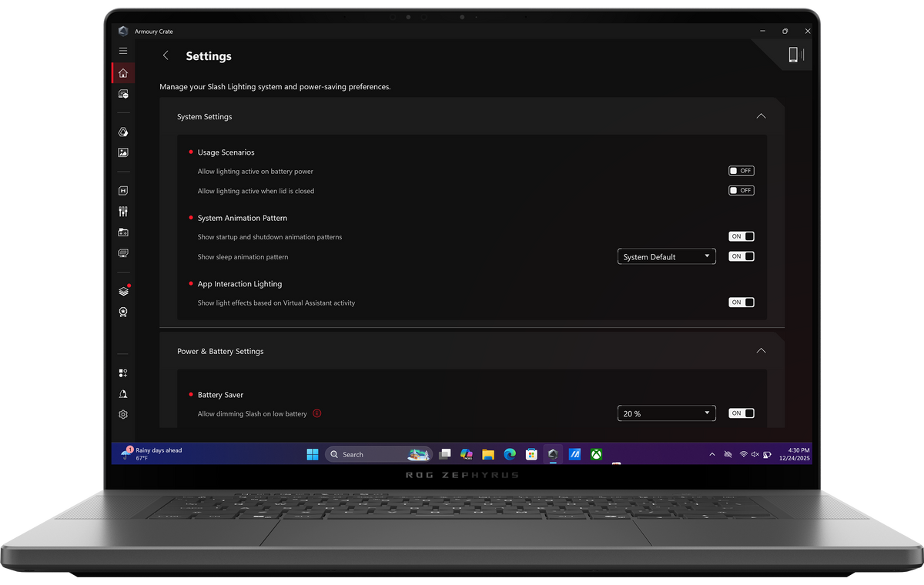The width and height of the screenshot is (924, 585).
Task: Open the Aura lighting icon in sidebar
Action: [123, 132]
